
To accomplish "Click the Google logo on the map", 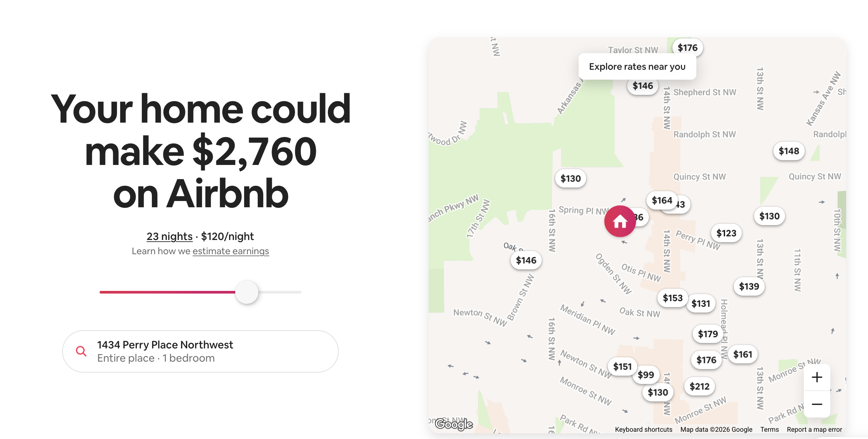I will click(x=454, y=424).
